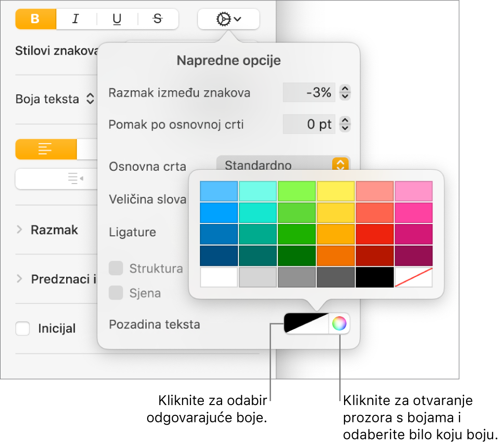Click the Pozadina teksta color well
Viewport: 504px width, 446px height.
coord(307,324)
